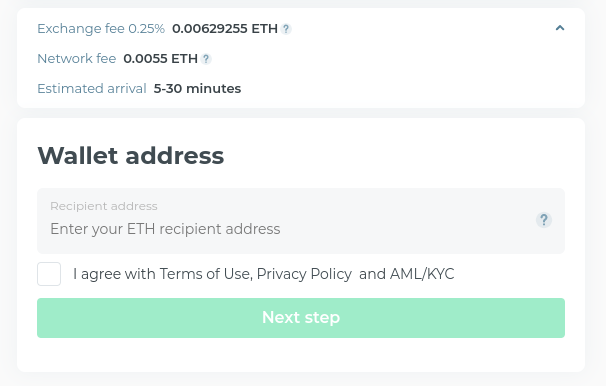Open the Terms of Use link
Viewport: 606px width, 386px height.
pos(205,274)
